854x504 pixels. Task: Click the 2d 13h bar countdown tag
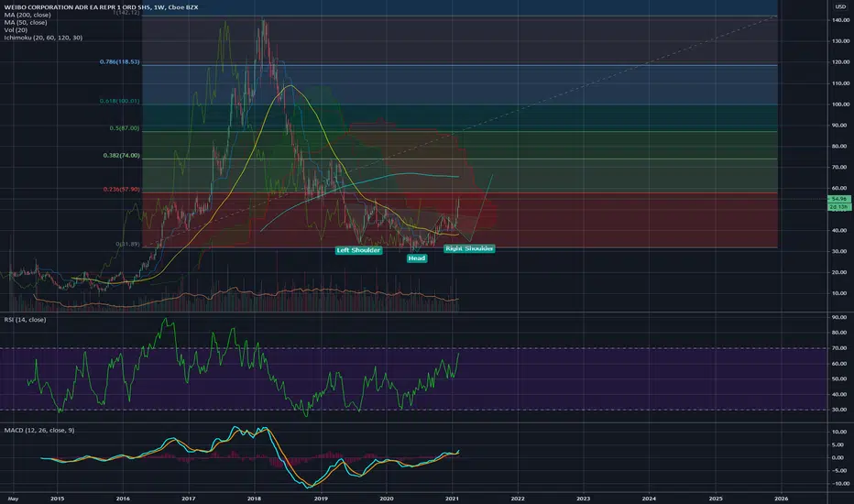(x=839, y=207)
